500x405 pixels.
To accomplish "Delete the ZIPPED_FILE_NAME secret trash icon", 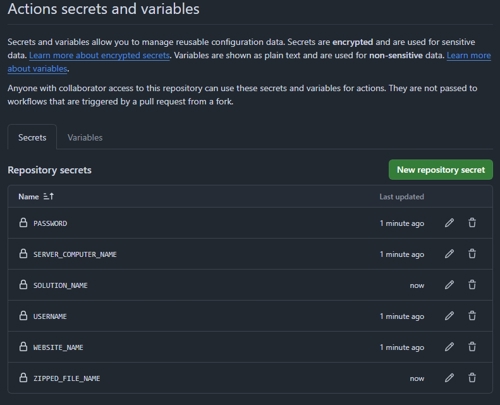I will [x=472, y=378].
